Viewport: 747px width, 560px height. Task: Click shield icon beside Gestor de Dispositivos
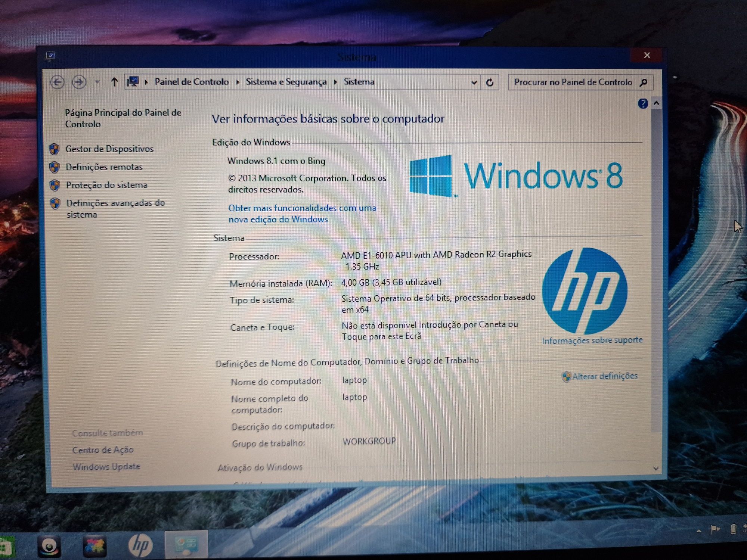pos(55,149)
